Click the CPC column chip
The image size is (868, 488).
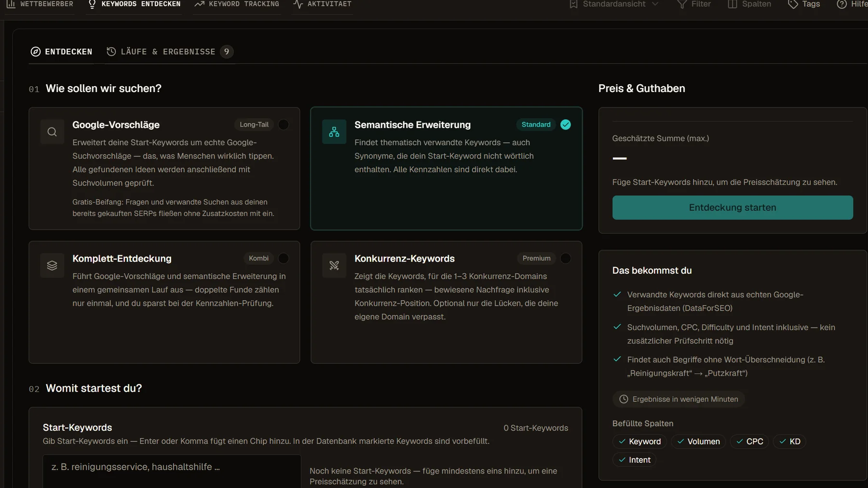pyautogui.click(x=749, y=441)
